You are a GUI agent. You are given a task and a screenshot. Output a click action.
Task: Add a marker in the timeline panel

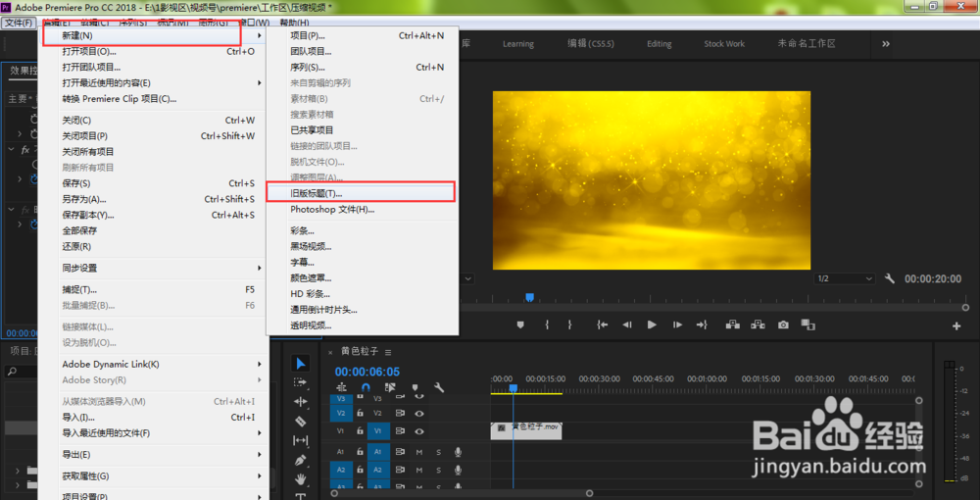415,387
